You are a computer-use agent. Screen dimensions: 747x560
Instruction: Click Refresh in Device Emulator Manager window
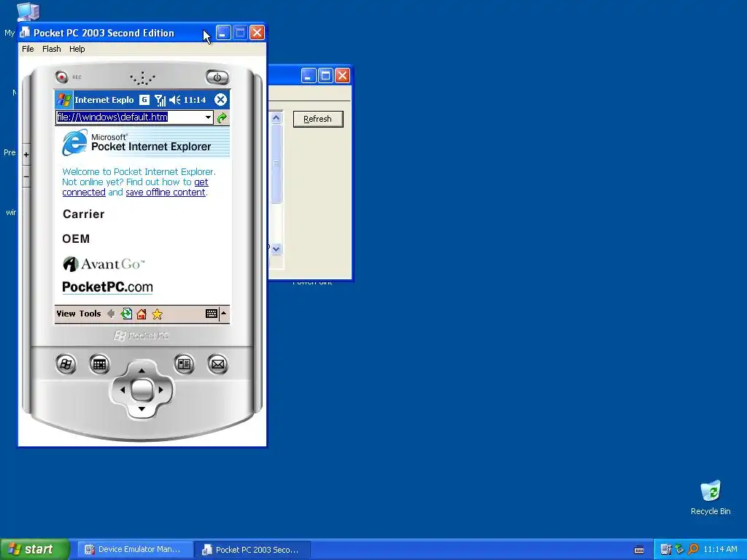318,119
